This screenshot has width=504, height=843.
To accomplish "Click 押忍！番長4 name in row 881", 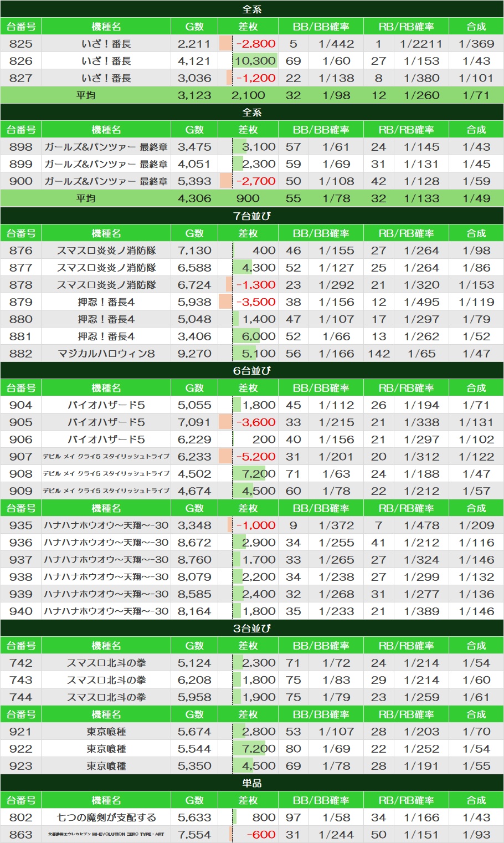I will (106, 336).
